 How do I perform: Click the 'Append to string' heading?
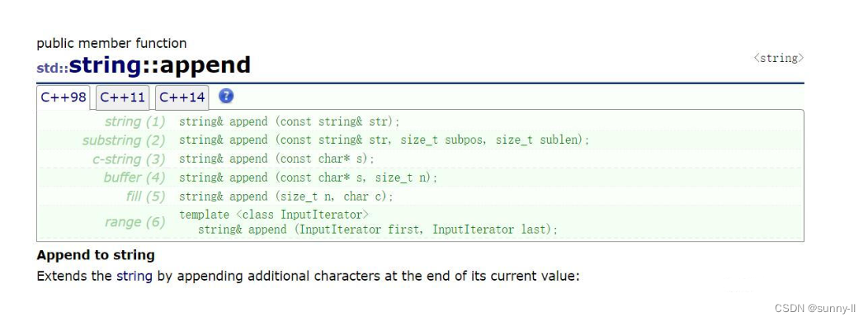coord(95,255)
